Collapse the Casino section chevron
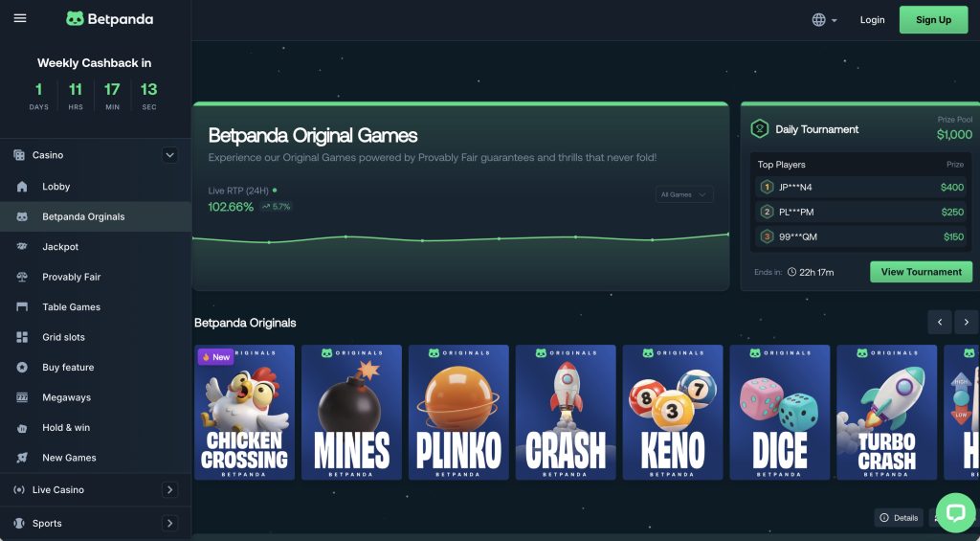Image resolution: width=980 pixels, height=541 pixels. (x=170, y=155)
